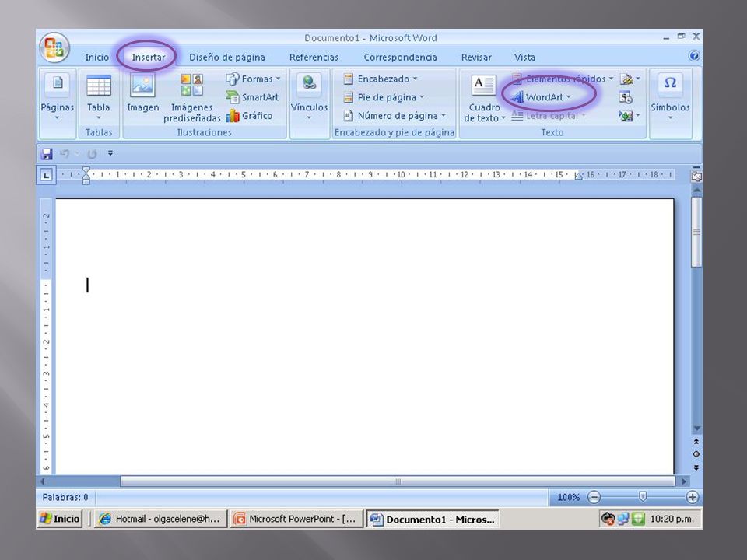Expand Letra capital dropdown
The image size is (747, 560).
click(x=583, y=115)
